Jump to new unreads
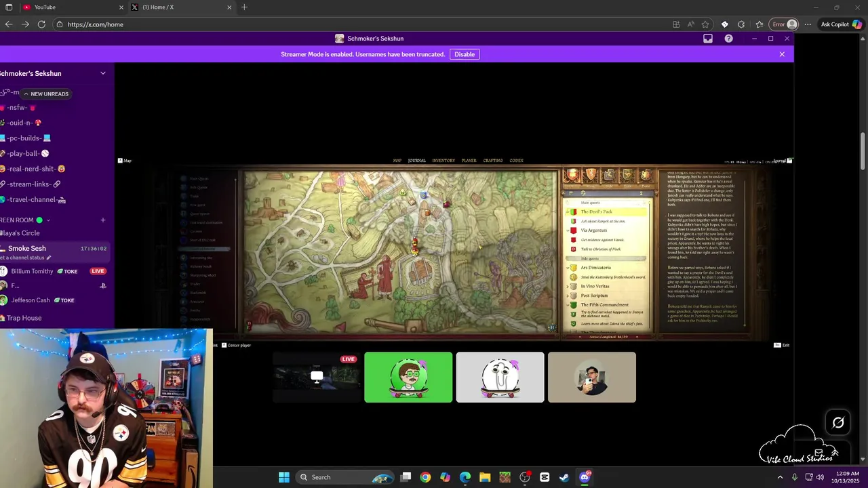 point(46,94)
